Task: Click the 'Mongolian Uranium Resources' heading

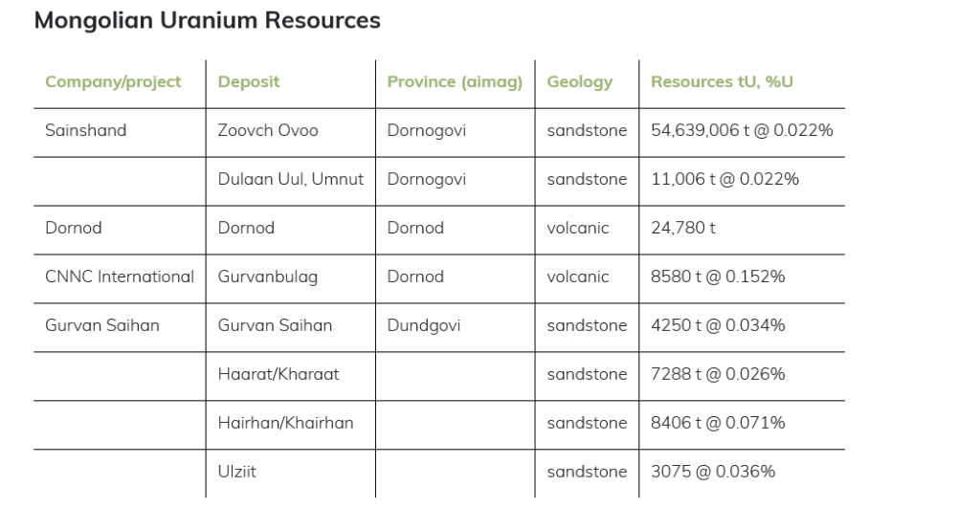Action: point(207,20)
